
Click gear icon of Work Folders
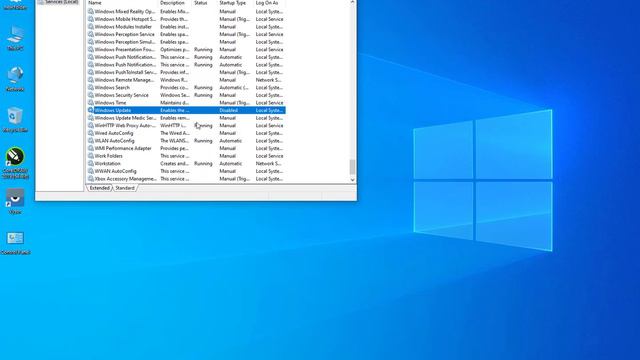pos(91,156)
